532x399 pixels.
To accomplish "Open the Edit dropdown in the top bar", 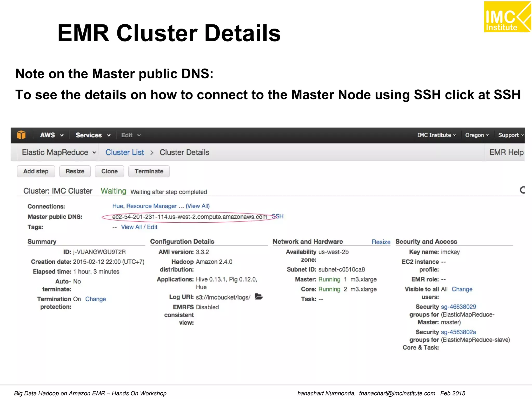I will 131,135.
